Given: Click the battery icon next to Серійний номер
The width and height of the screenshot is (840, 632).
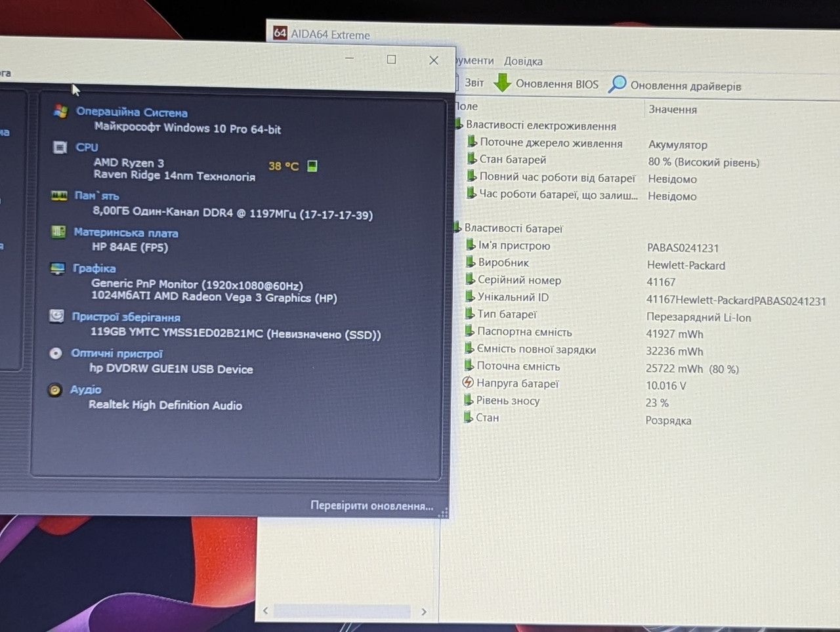Looking at the screenshot, I should coord(470,279).
